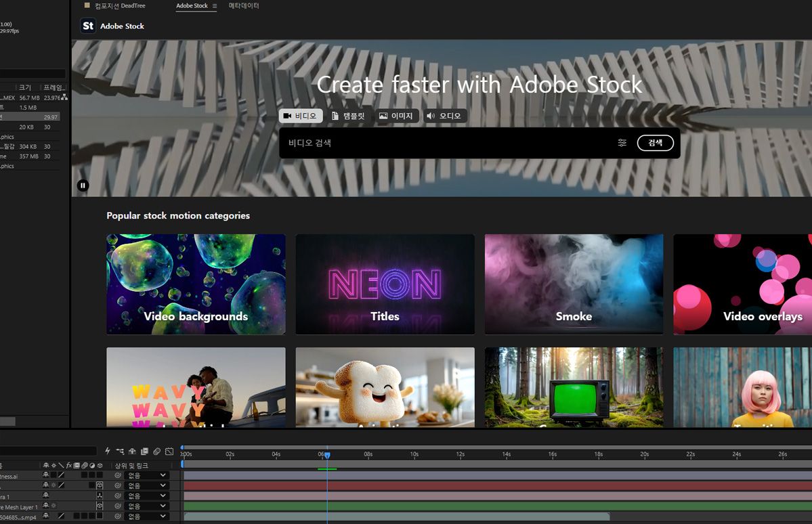Click the frame blending column header icon
This screenshot has width=812, height=524.
click(x=77, y=466)
